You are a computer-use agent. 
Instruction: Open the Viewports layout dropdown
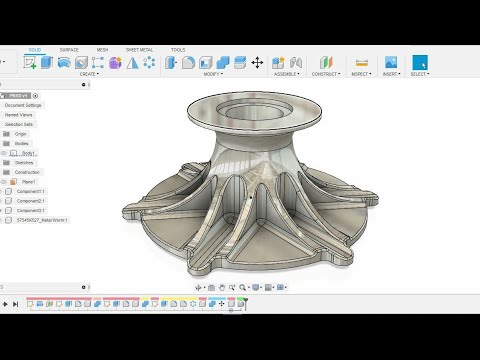tap(282, 287)
